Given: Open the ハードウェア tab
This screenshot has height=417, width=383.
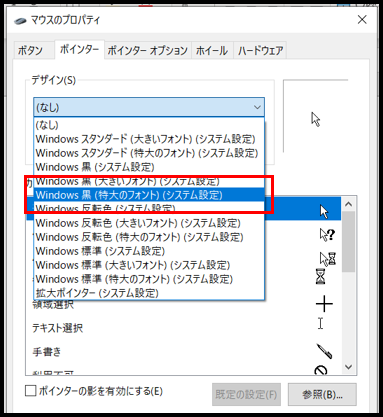Looking at the screenshot, I should click(260, 51).
